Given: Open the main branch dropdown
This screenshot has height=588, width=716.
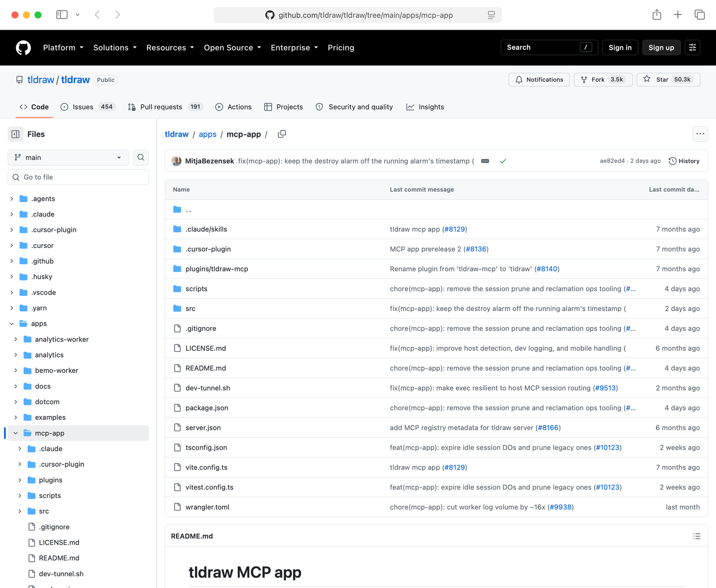Looking at the screenshot, I should click(68, 157).
